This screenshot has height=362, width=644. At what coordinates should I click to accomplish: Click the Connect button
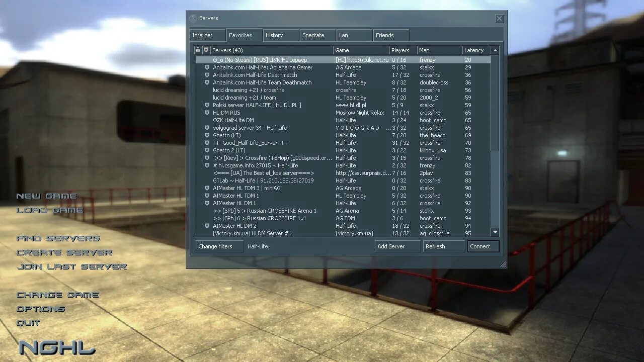tap(483, 246)
